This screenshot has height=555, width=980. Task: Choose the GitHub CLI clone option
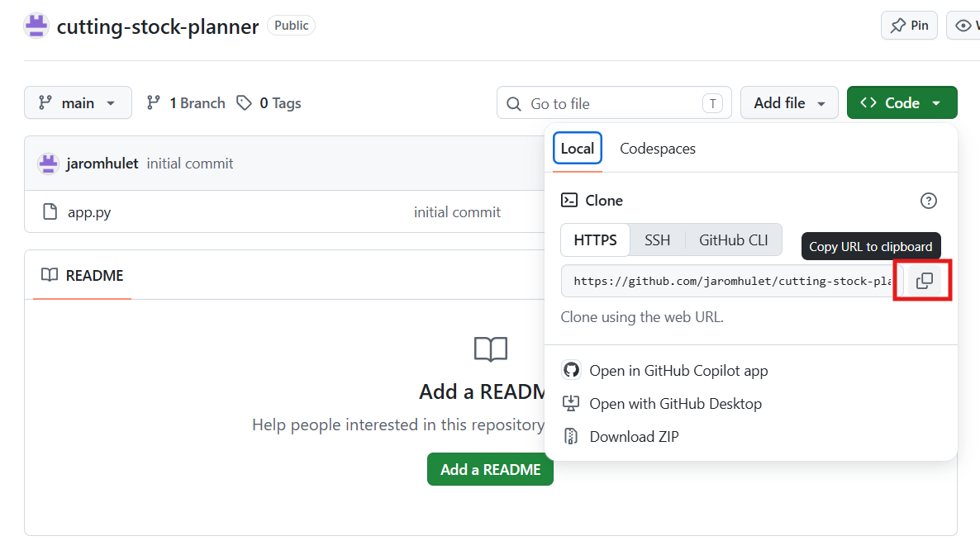point(733,240)
